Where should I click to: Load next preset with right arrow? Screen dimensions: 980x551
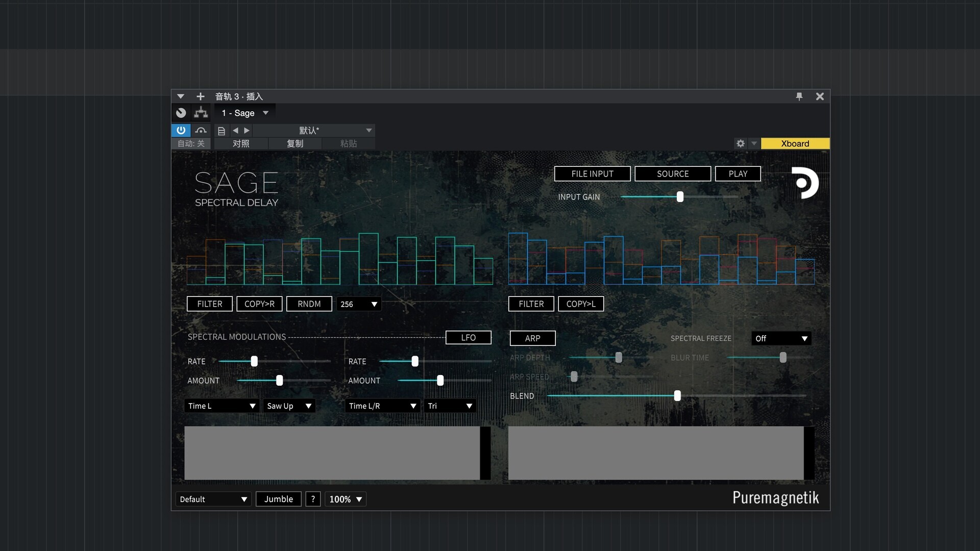coord(247,131)
